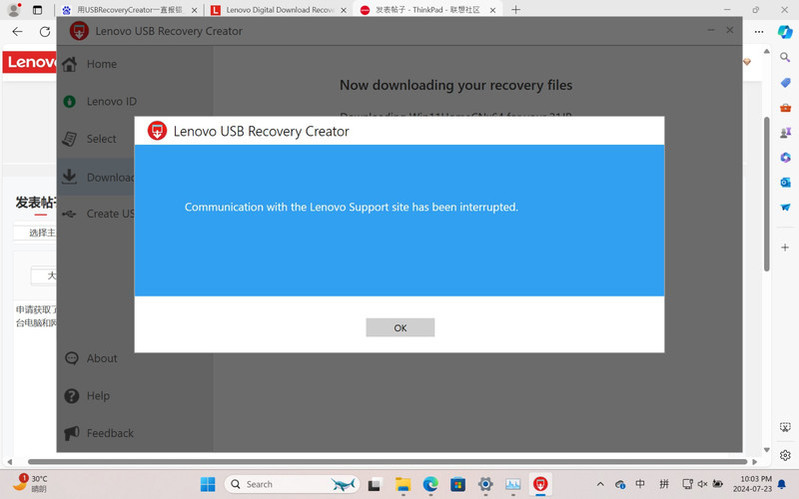The height and width of the screenshot is (499, 799).
Task: Open the About section icon
Action: pos(72,358)
